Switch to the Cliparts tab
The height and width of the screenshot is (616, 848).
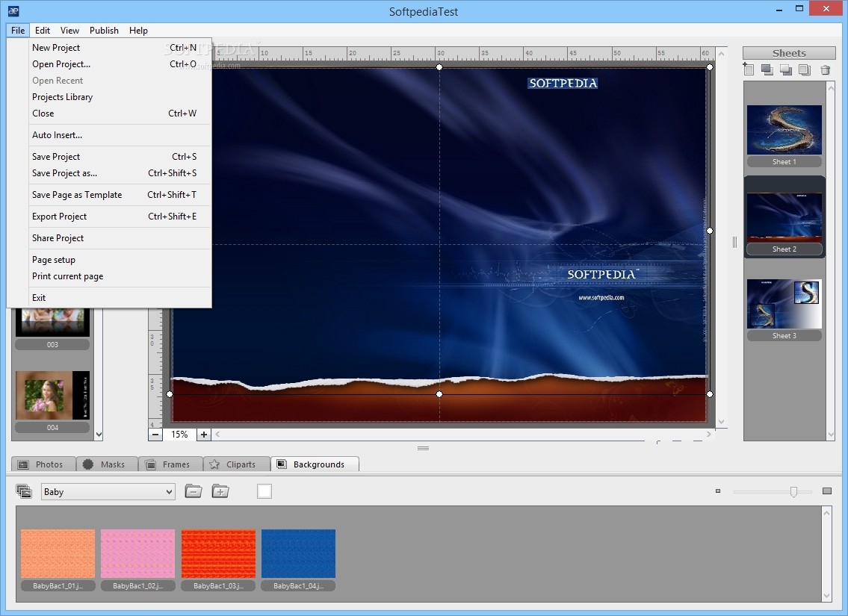click(237, 464)
